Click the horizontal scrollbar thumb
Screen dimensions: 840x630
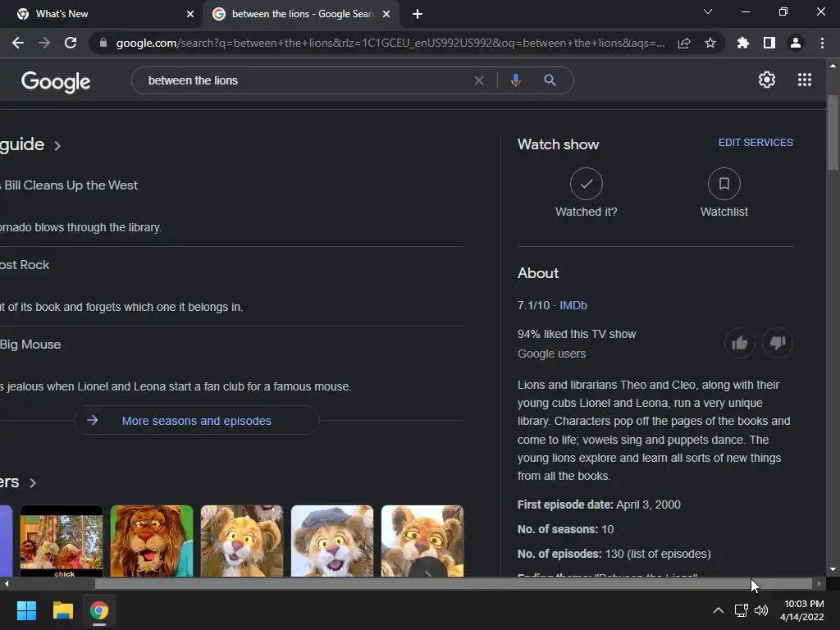pos(453,583)
